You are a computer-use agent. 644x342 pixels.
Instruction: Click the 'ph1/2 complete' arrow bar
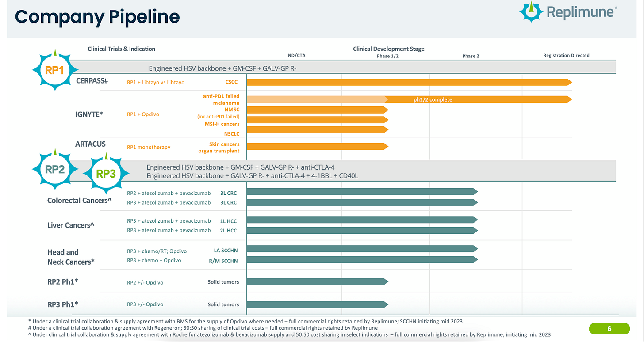(x=478, y=99)
